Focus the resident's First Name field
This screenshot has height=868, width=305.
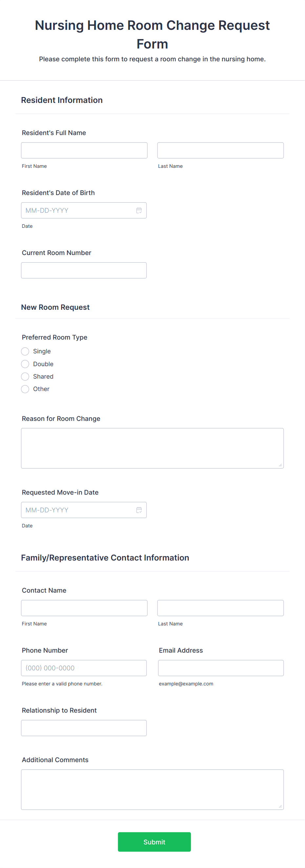tap(84, 150)
